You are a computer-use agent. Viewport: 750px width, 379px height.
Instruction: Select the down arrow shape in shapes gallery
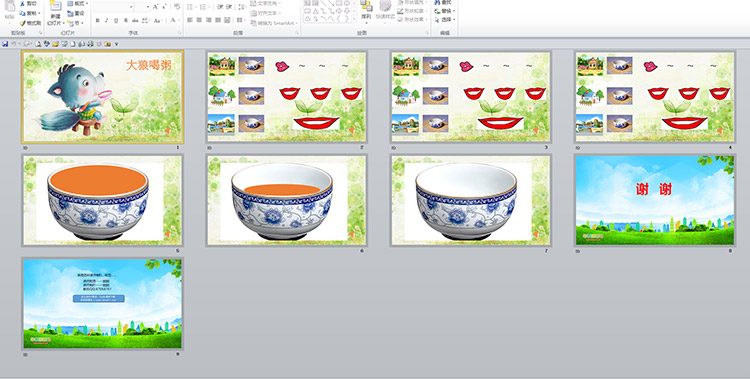click(347, 11)
